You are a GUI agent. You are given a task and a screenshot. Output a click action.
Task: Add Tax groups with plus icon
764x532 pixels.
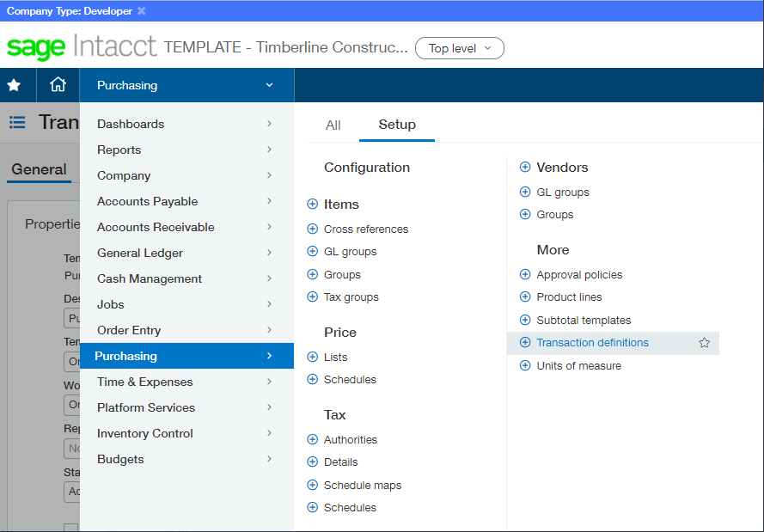[x=312, y=297]
